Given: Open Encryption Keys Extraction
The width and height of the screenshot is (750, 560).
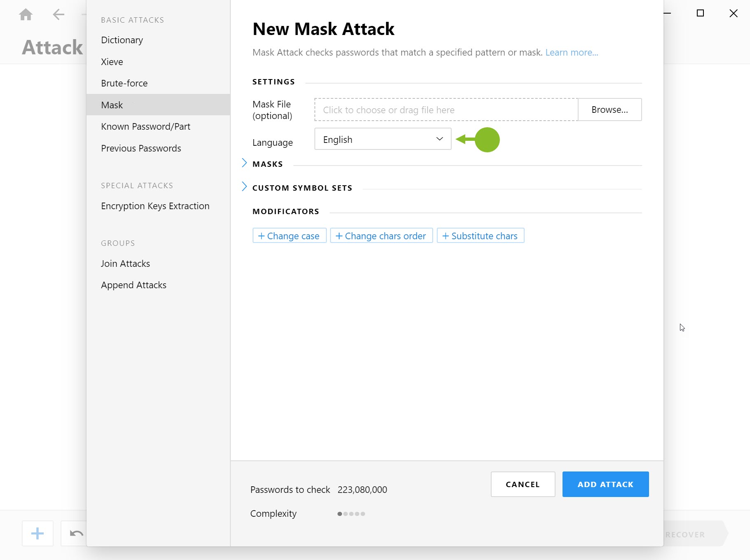Looking at the screenshot, I should pyautogui.click(x=155, y=205).
